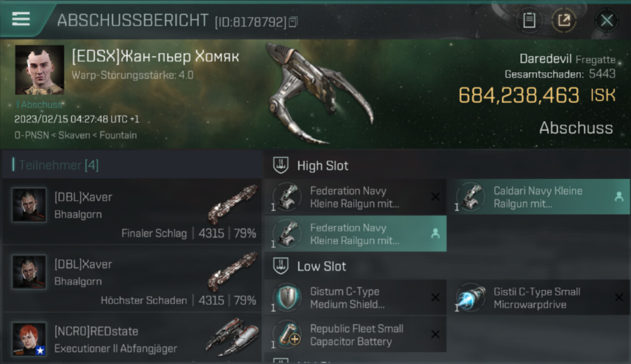631x364 pixels.
Task: Select the Gistum C-Type Medium Shield module
Action: pyautogui.click(x=355, y=298)
